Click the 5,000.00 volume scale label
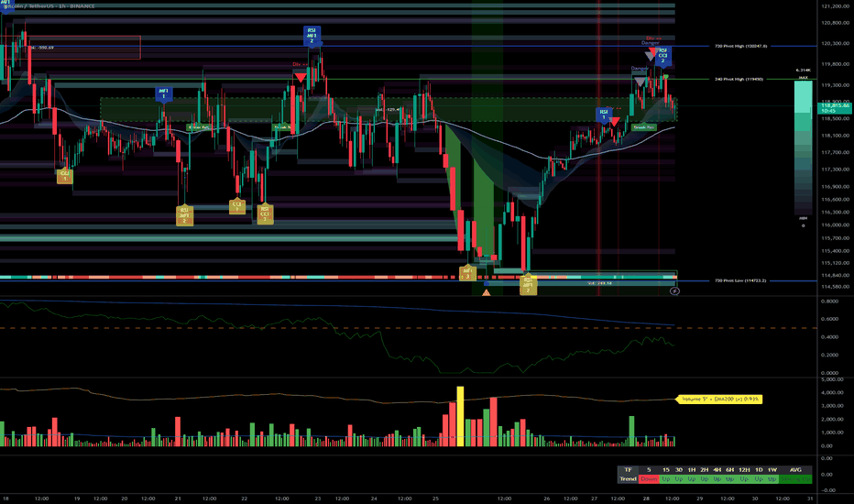Viewport: 854px width, 504px height. 832,379
